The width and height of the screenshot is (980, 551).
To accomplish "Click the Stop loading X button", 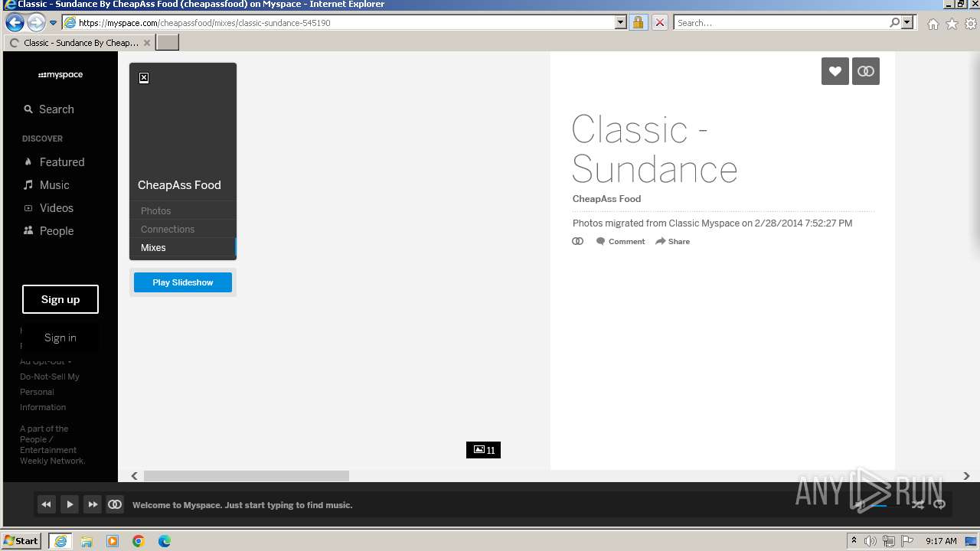I will pos(659,23).
